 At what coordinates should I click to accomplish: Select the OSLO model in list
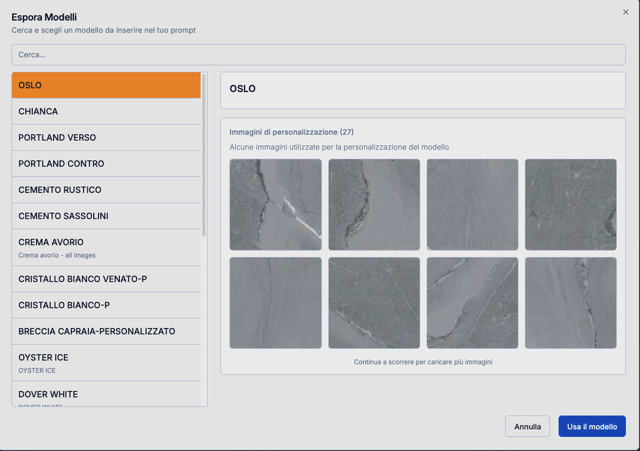click(x=106, y=85)
